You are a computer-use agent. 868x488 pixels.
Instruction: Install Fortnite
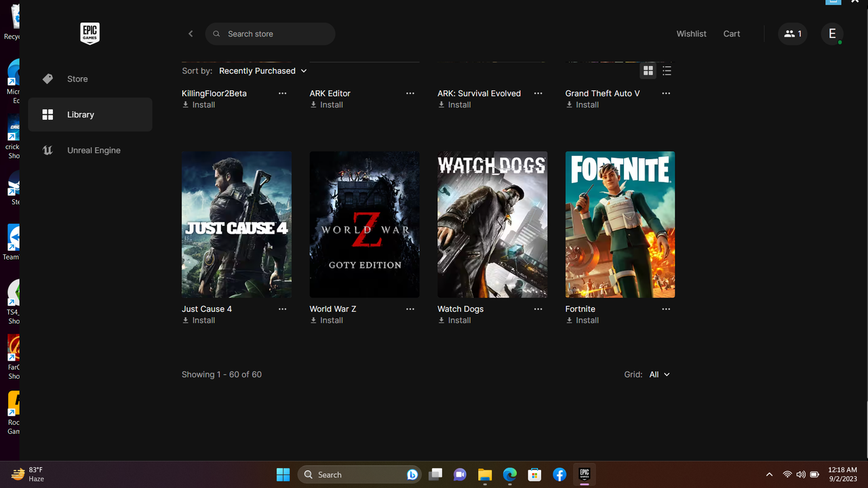[587, 320]
